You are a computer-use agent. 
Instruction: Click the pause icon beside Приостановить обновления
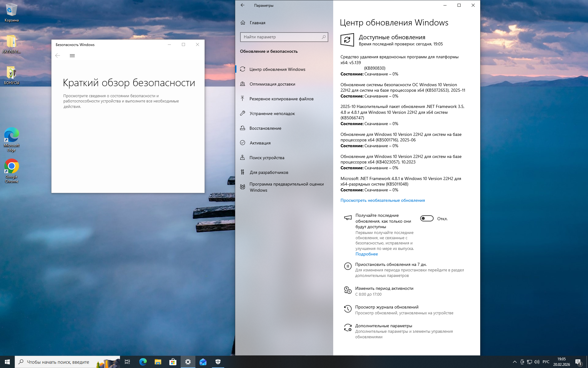tap(348, 266)
